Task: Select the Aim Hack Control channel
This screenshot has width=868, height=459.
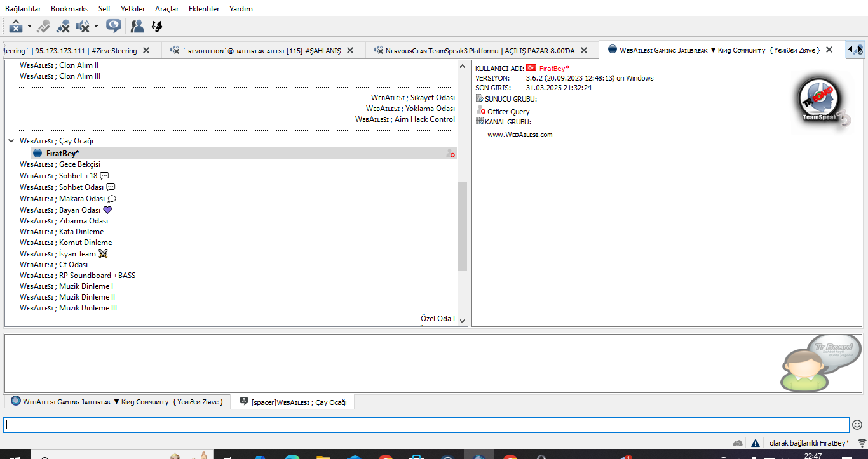Action: pyautogui.click(x=405, y=119)
